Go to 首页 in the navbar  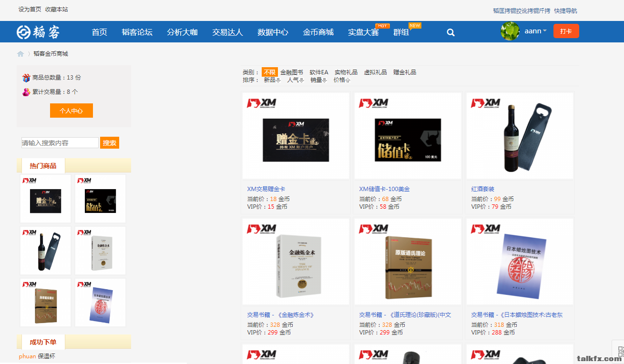pyautogui.click(x=100, y=32)
